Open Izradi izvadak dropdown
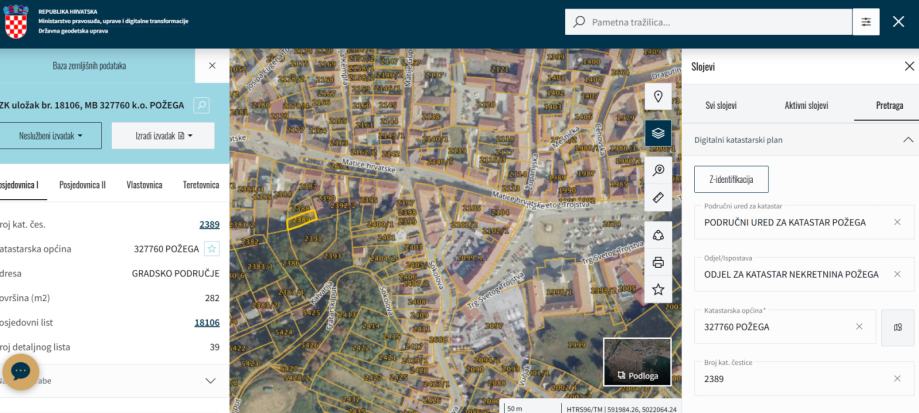 [162, 135]
